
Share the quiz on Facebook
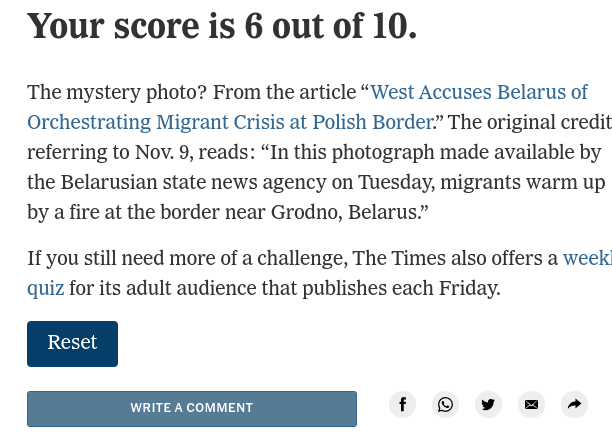coord(402,405)
